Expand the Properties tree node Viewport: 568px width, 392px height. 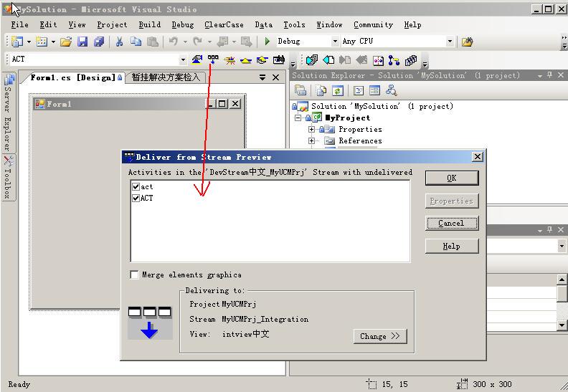[311, 129]
